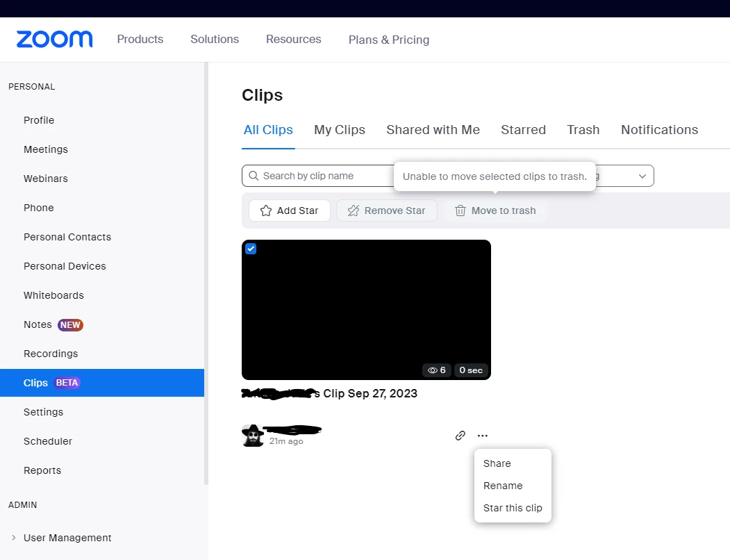Select Clips in the sidebar

[x=102, y=383]
